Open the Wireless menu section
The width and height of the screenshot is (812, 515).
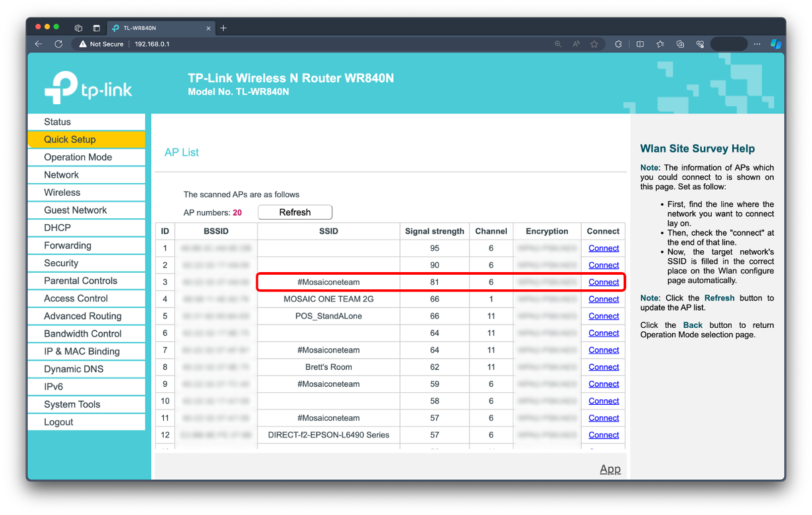click(62, 192)
